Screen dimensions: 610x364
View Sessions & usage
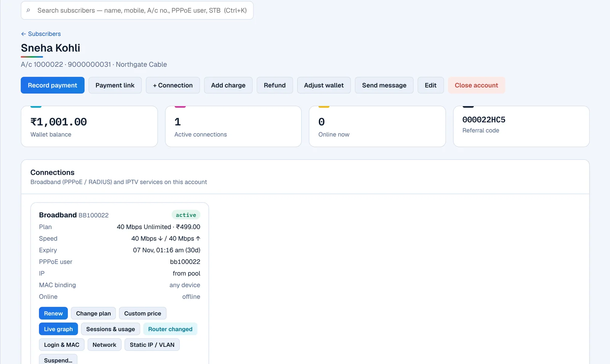111,329
